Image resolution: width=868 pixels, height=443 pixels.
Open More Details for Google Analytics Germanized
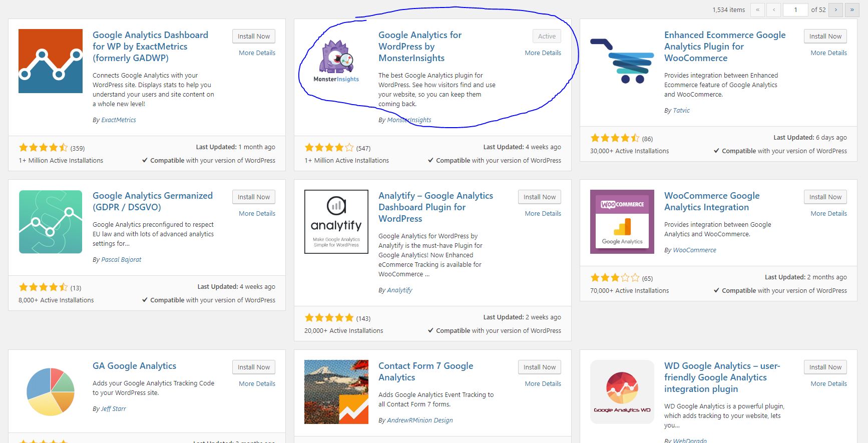point(257,213)
